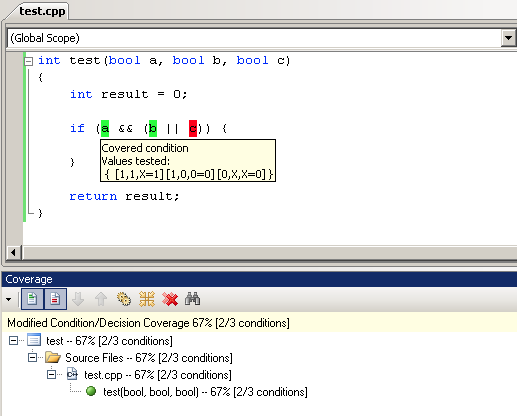
Task: Click the orange grid merge icon
Action: click(x=147, y=299)
